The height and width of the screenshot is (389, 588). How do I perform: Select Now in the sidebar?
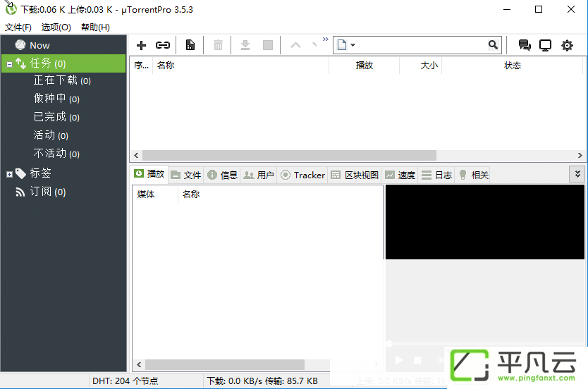pyautogui.click(x=39, y=45)
